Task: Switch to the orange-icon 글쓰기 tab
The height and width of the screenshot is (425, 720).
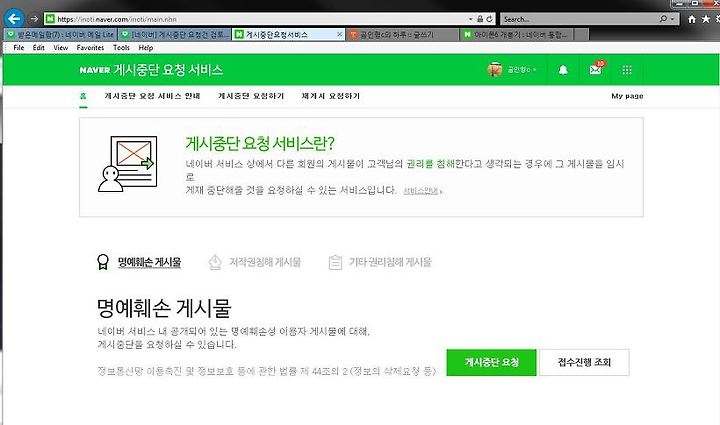Action: tap(402, 34)
